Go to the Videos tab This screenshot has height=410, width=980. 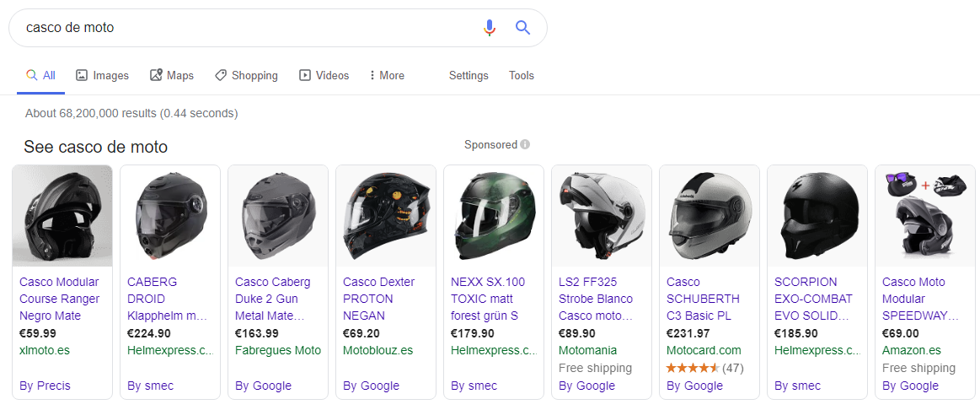[324, 76]
